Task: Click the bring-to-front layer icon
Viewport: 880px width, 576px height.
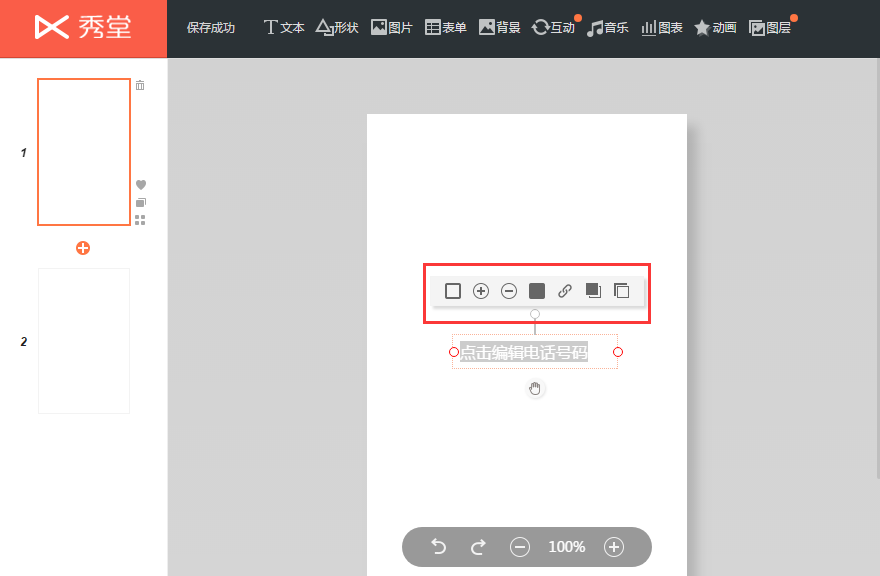Action: [x=593, y=291]
